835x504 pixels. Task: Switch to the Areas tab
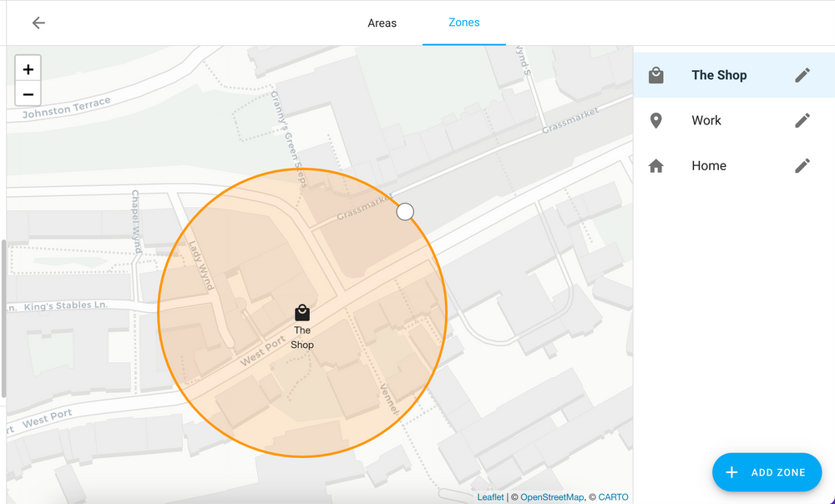point(382,23)
